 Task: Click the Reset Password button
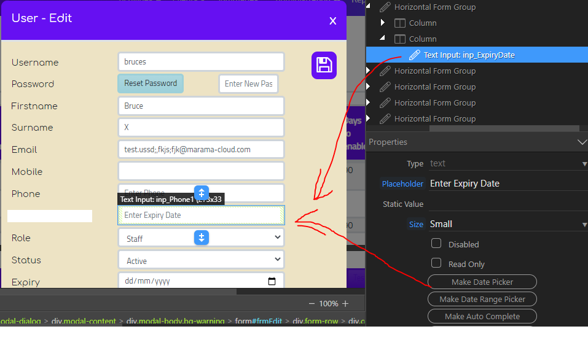tap(151, 83)
